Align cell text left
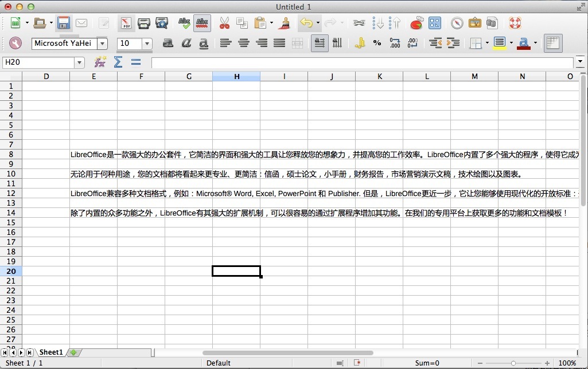Screen dimensions: 588x369 tap(225, 43)
